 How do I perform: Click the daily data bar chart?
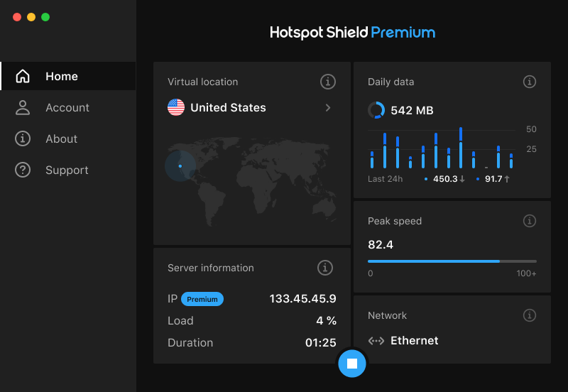[x=442, y=148]
